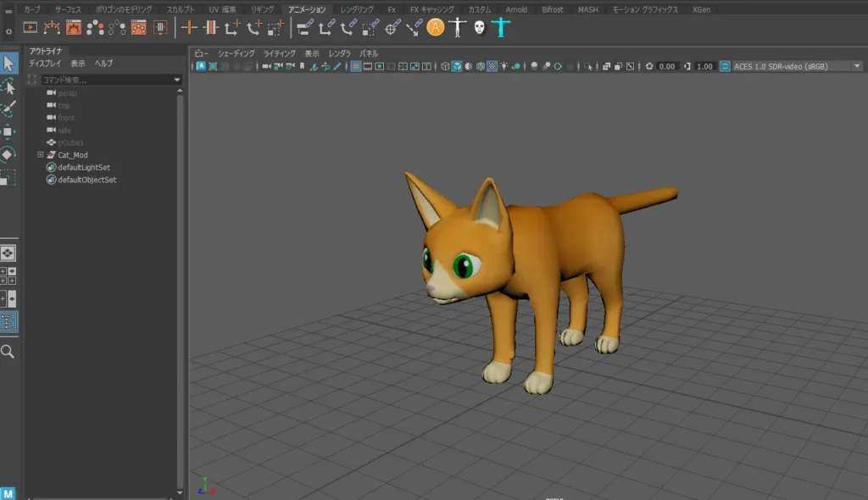This screenshot has height=500, width=868.
Task: Click the Rotate tool icon
Action: click(x=8, y=154)
